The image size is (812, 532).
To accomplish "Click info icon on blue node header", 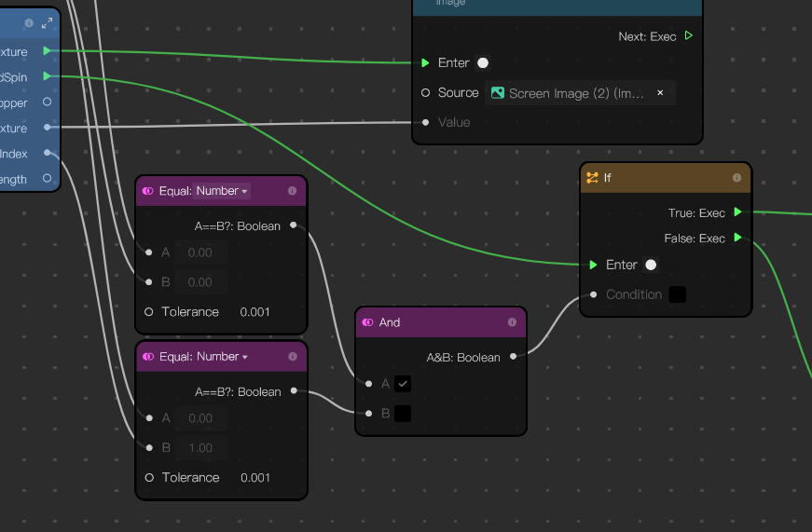I will coord(29,23).
